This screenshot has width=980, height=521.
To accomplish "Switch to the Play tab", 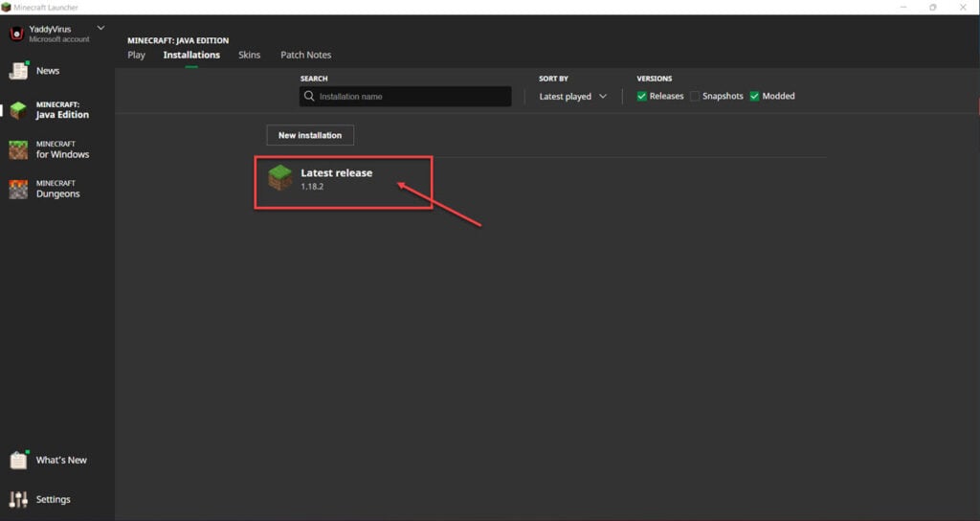I will click(x=136, y=55).
